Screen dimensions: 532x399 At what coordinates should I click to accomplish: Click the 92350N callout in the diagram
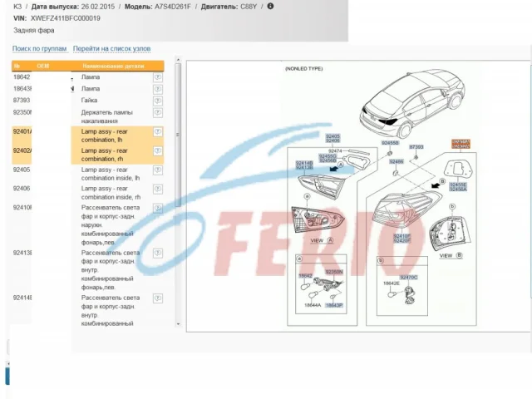(x=334, y=272)
